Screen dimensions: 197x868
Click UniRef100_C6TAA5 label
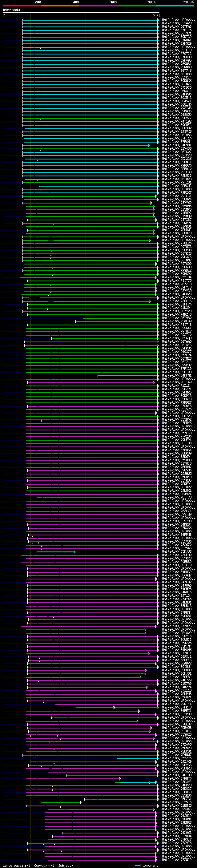coord(176,342)
